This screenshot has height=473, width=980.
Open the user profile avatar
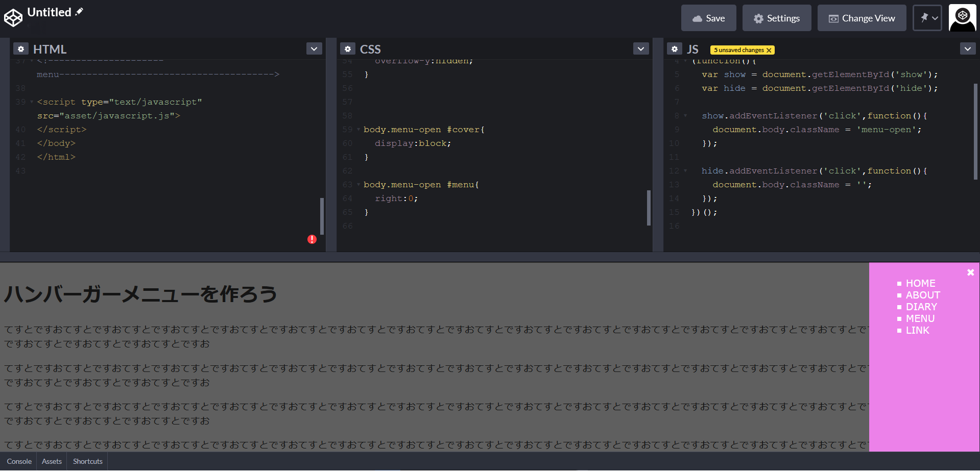(x=962, y=18)
